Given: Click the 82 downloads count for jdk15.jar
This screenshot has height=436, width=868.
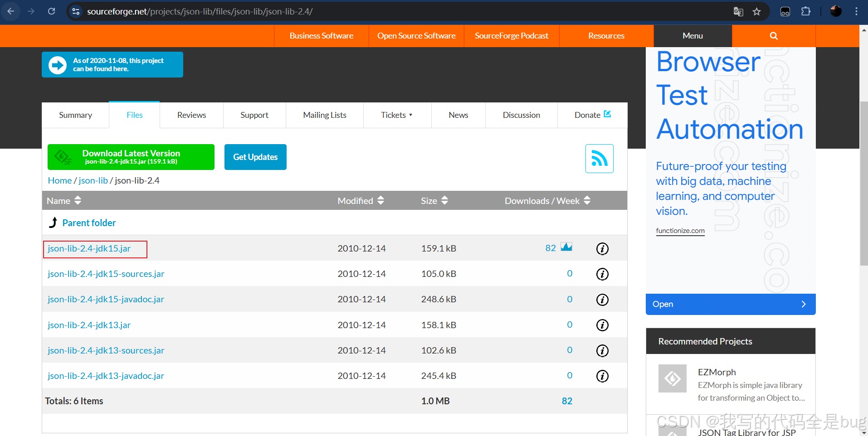Looking at the screenshot, I should coord(551,248).
